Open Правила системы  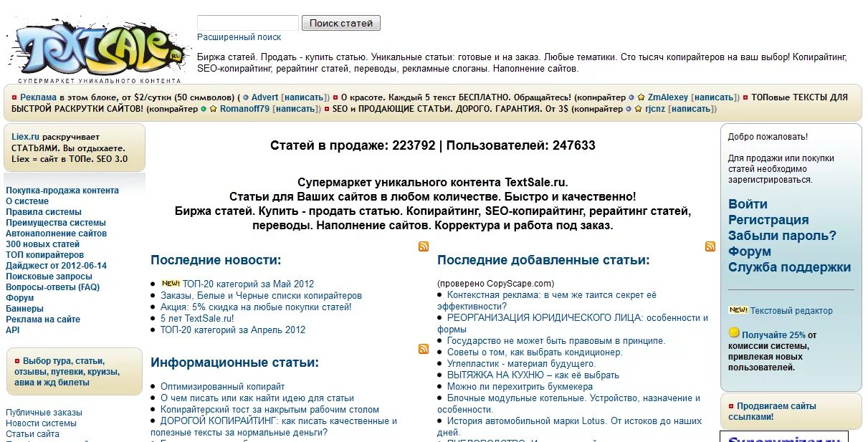(x=44, y=212)
